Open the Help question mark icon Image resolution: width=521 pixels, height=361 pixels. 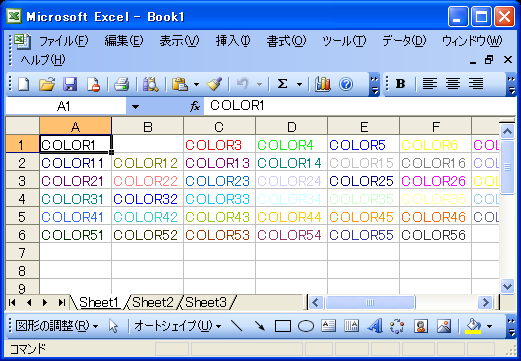coord(346,84)
